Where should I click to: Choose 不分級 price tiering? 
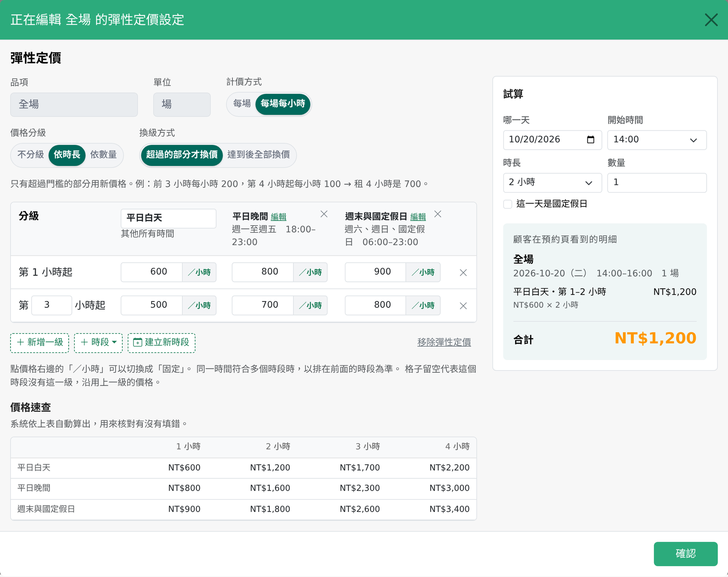[30, 155]
